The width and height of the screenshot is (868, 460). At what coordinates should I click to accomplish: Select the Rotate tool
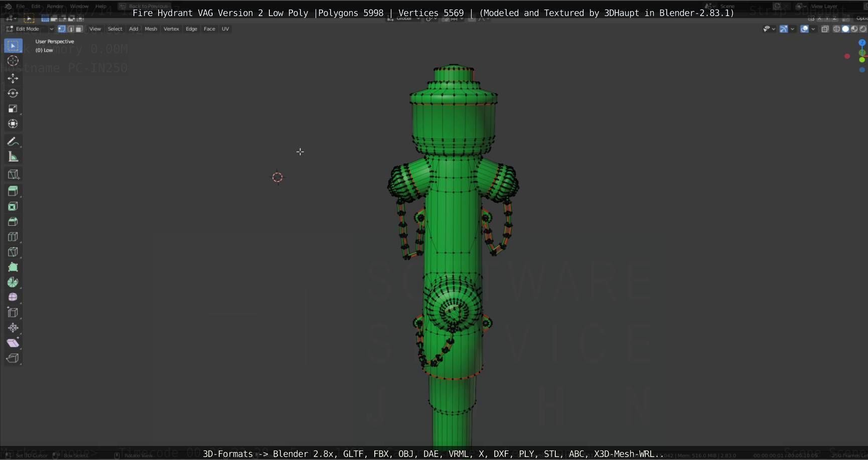click(x=13, y=93)
